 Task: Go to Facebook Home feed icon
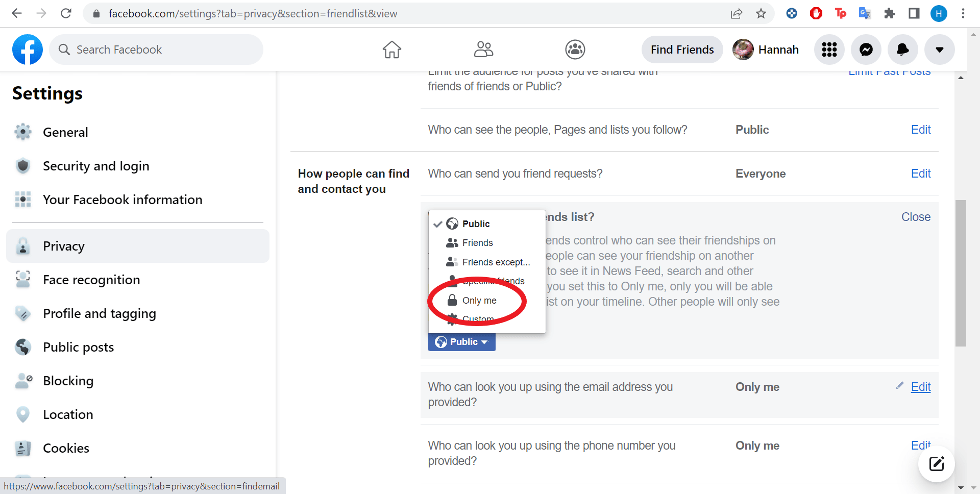coord(392,50)
